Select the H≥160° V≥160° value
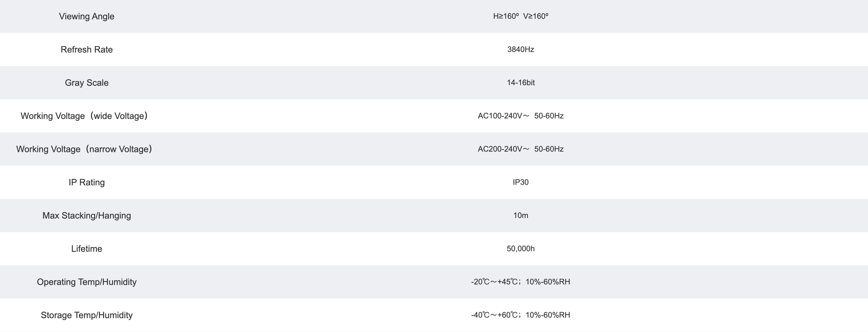Viewport: 868px width, 332px height. pyautogui.click(x=521, y=16)
